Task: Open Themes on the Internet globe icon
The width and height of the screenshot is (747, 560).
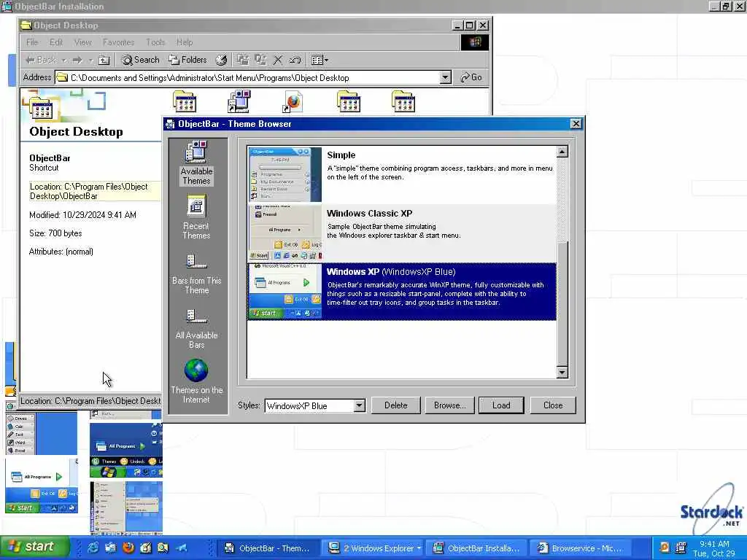Action: tap(196, 381)
